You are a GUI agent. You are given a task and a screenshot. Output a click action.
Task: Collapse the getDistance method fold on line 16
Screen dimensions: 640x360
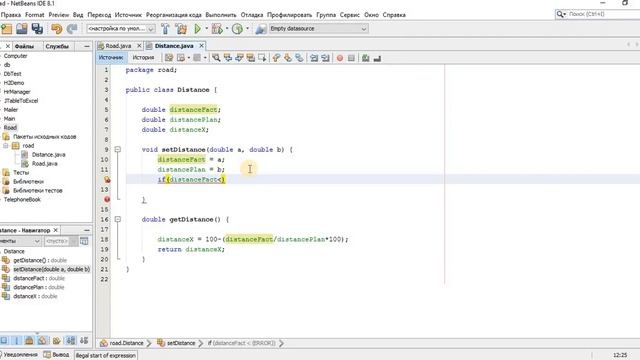click(x=118, y=219)
